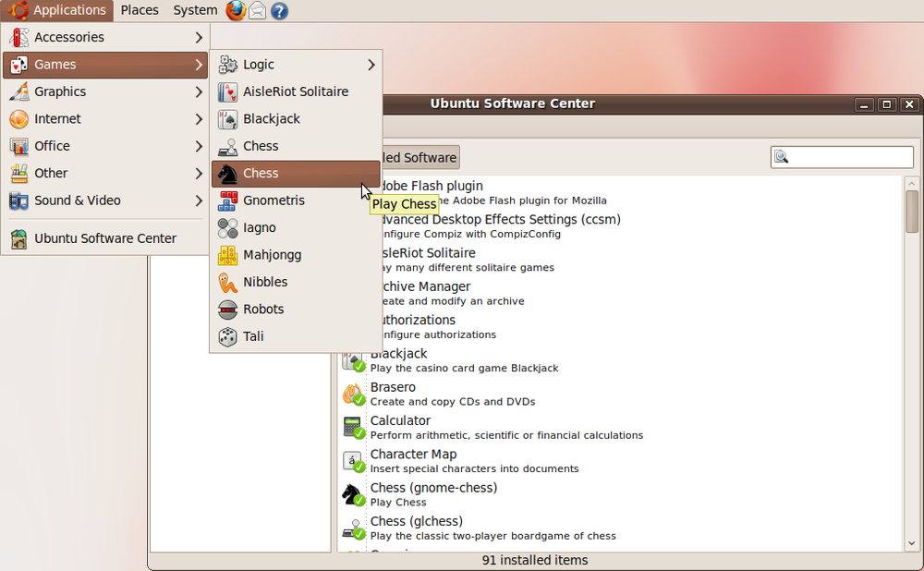Click the scrollbar down arrow in software list
The image size is (924, 571).
click(x=912, y=543)
